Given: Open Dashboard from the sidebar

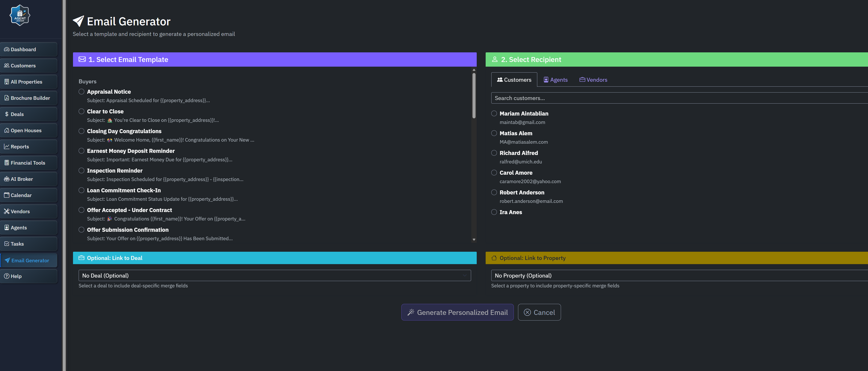Looking at the screenshot, I should [x=28, y=50].
